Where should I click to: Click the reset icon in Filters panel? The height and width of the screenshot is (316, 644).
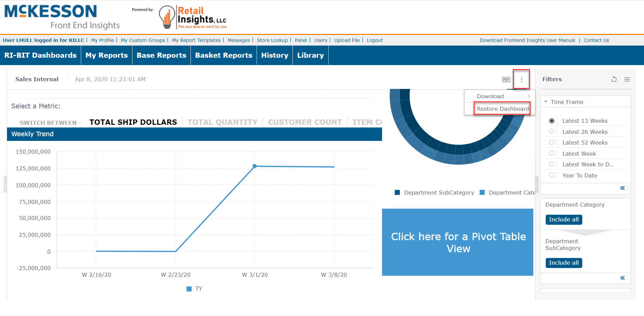614,79
